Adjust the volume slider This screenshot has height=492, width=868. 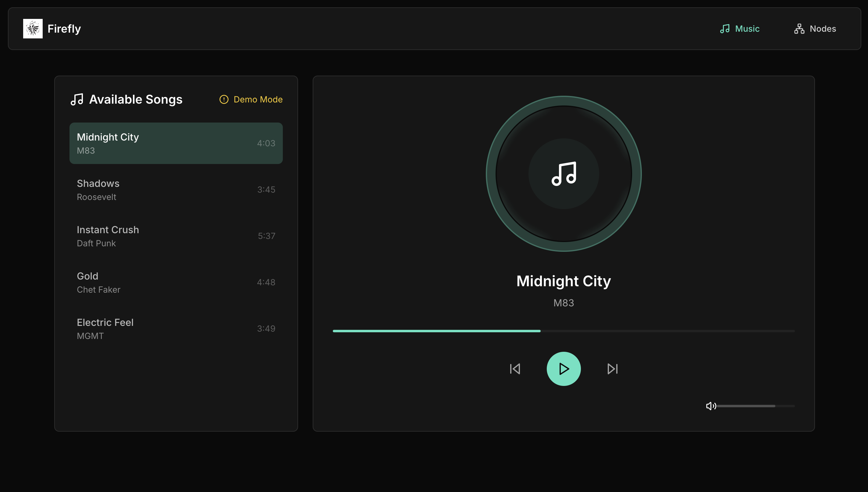click(756, 406)
